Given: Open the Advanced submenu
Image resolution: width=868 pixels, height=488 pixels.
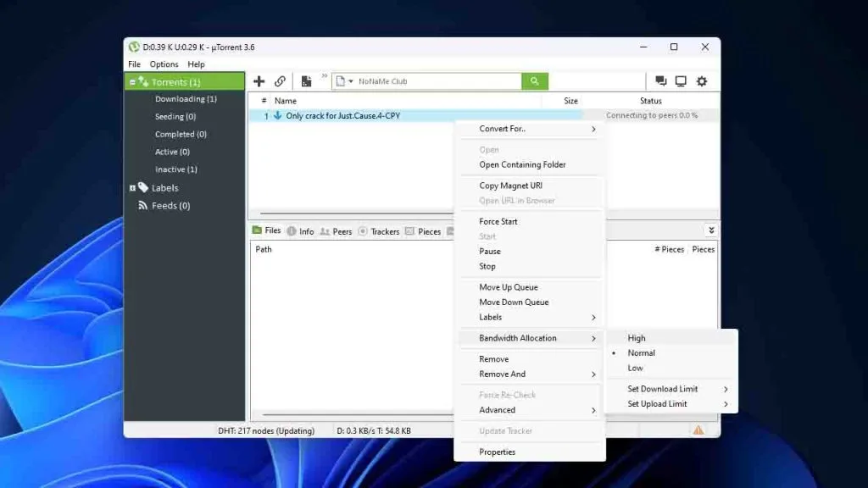Looking at the screenshot, I should (530, 410).
